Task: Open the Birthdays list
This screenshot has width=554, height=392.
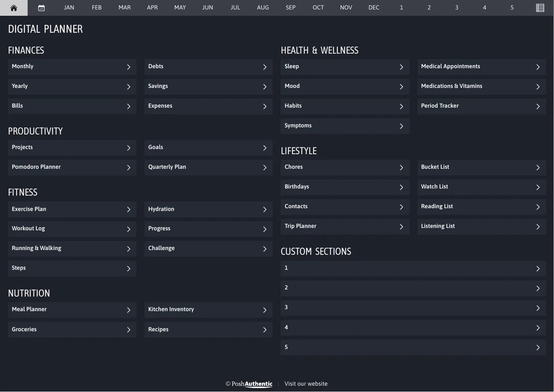Action: click(x=345, y=187)
